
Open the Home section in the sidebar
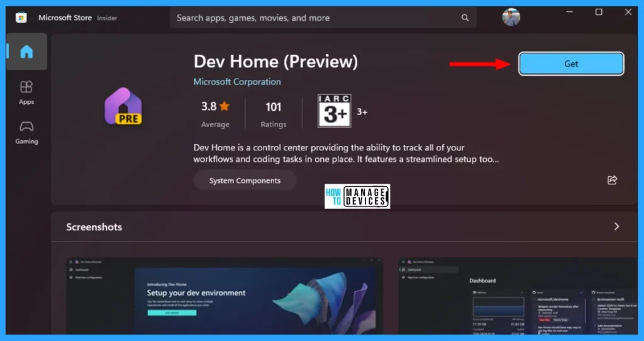coord(26,52)
